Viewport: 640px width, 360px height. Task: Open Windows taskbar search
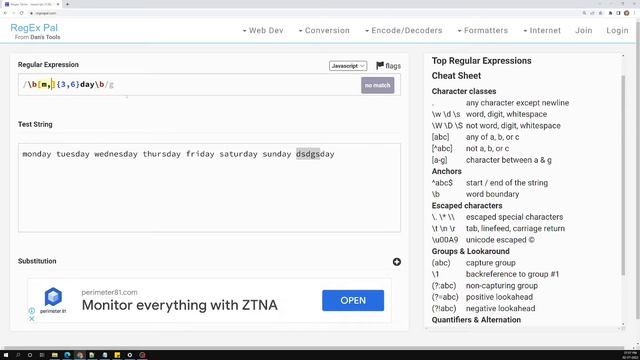click(18, 355)
